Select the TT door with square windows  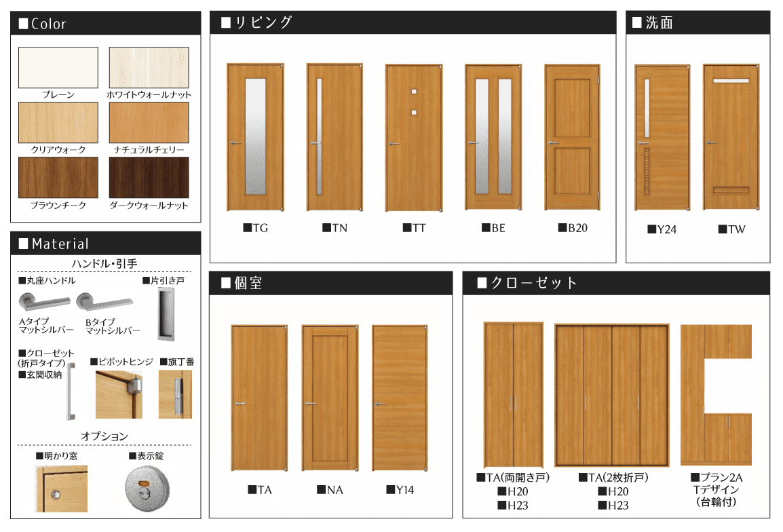click(413, 138)
